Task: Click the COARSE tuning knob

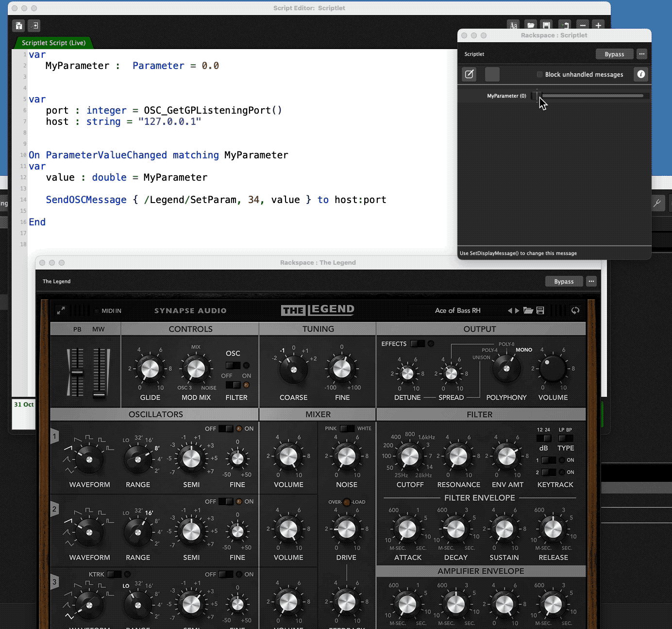Action: pos(294,370)
